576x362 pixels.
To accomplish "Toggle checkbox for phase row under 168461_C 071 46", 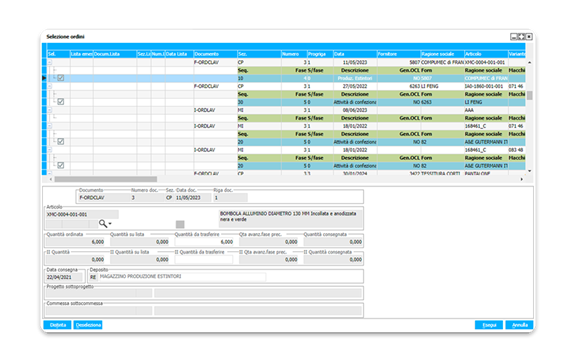I will point(61,141).
